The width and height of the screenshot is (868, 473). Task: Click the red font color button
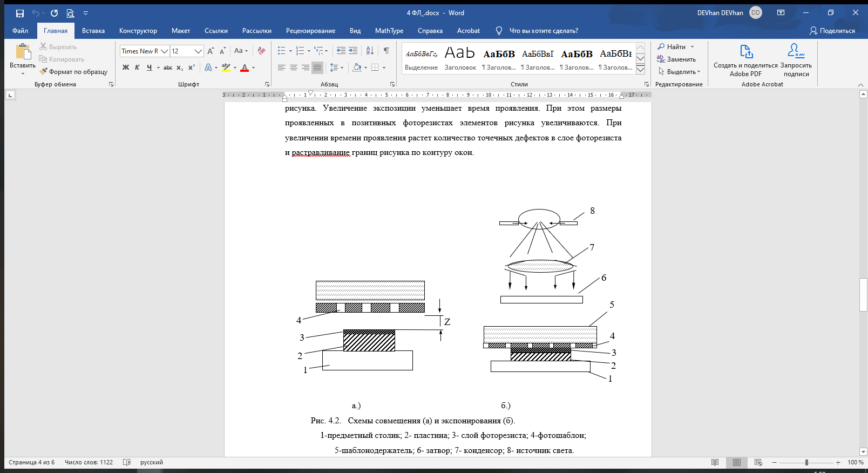point(245,67)
